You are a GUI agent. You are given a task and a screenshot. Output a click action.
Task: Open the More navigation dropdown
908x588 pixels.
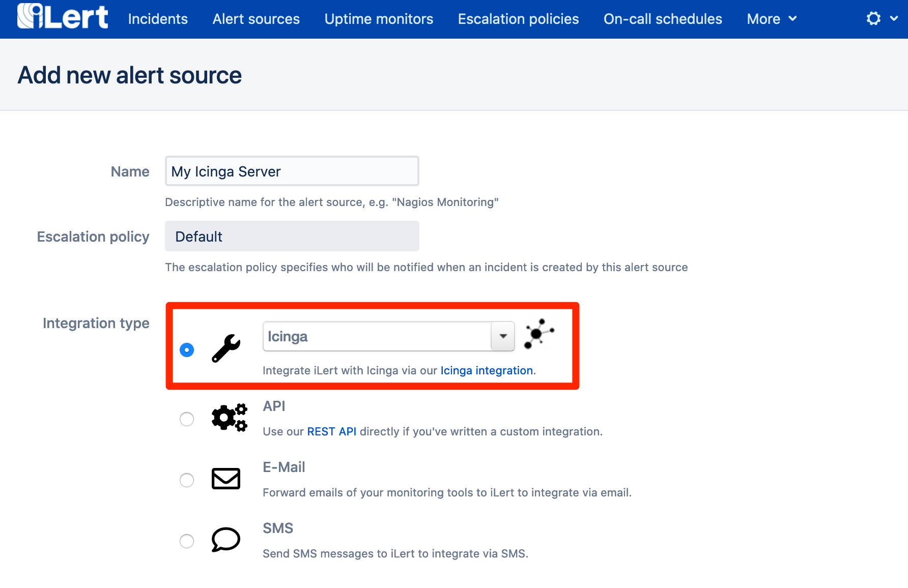(x=772, y=19)
